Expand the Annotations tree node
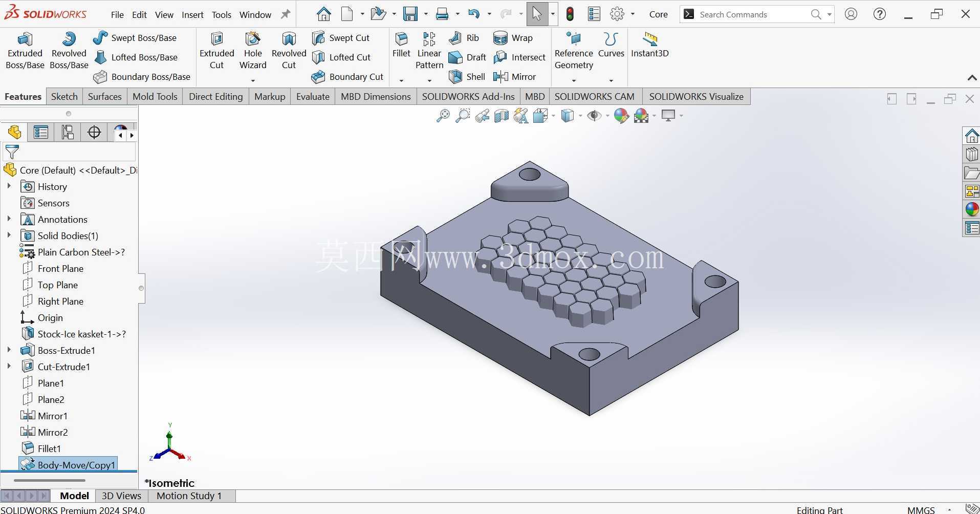 click(9, 219)
